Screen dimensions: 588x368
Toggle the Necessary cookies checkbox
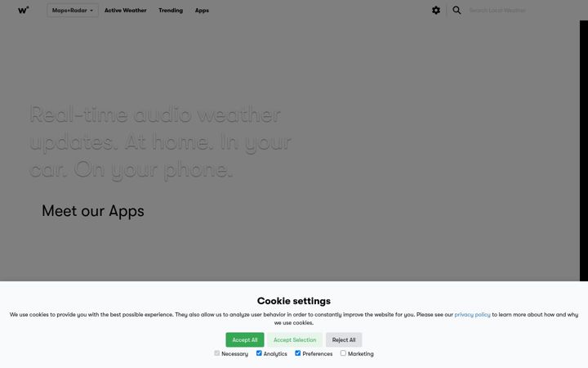[216, 353]
